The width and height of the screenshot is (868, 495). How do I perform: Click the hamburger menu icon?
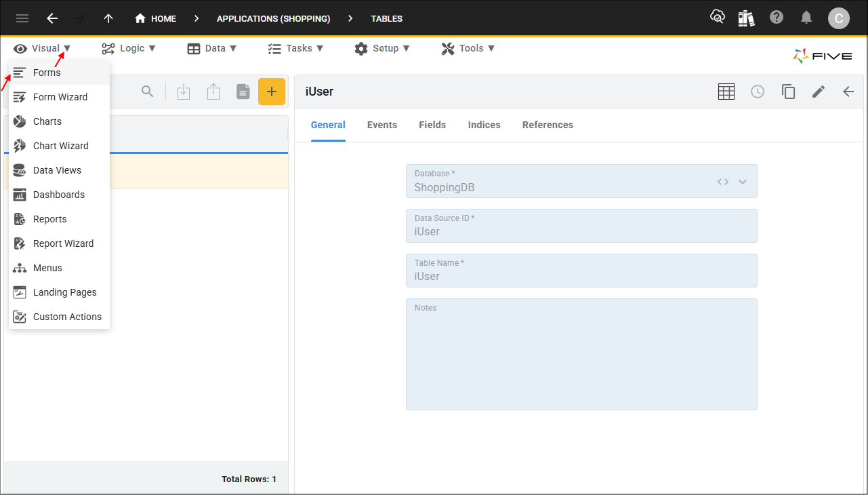[x=22, y=18]
